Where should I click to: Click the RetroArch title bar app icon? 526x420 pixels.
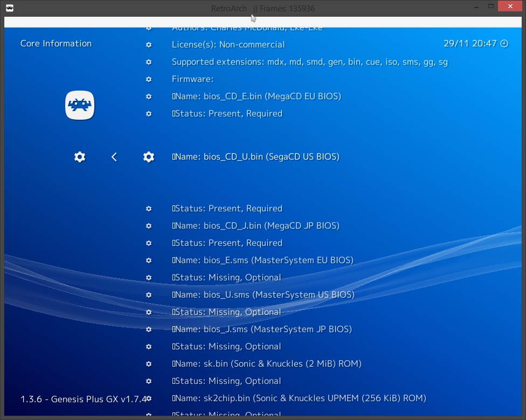10,8
